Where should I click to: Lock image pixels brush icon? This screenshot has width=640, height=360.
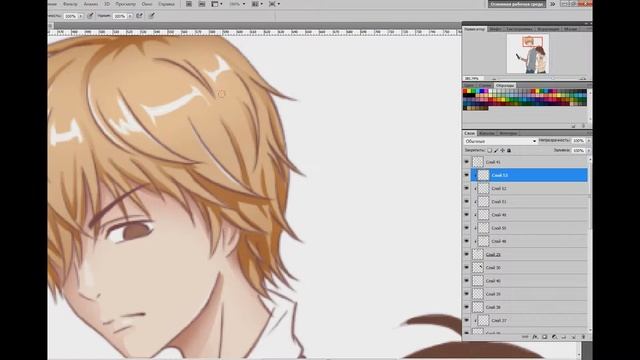[496, 151]
